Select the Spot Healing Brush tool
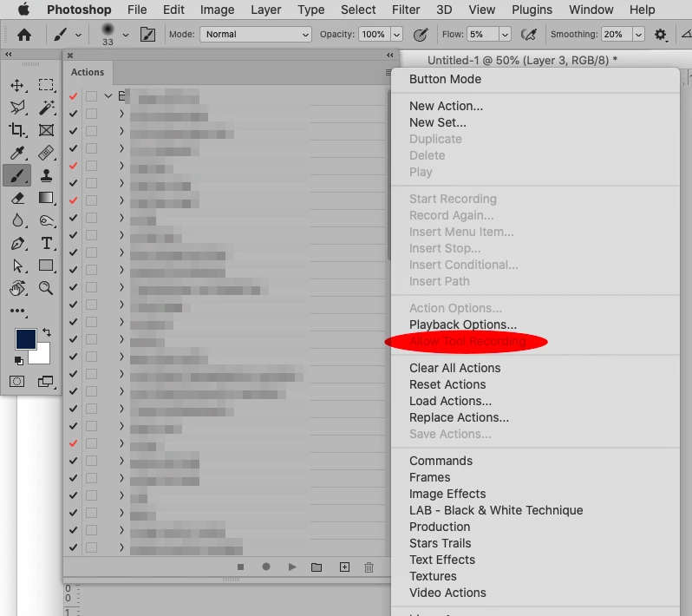This screenshot has width=692, height=616. [46, 153]
